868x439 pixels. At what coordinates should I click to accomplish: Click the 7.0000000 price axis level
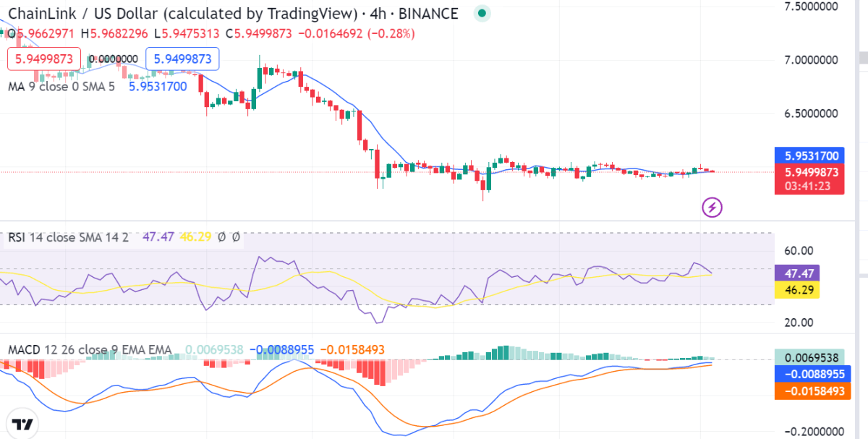pyautogui.click(x=811, y=59)
